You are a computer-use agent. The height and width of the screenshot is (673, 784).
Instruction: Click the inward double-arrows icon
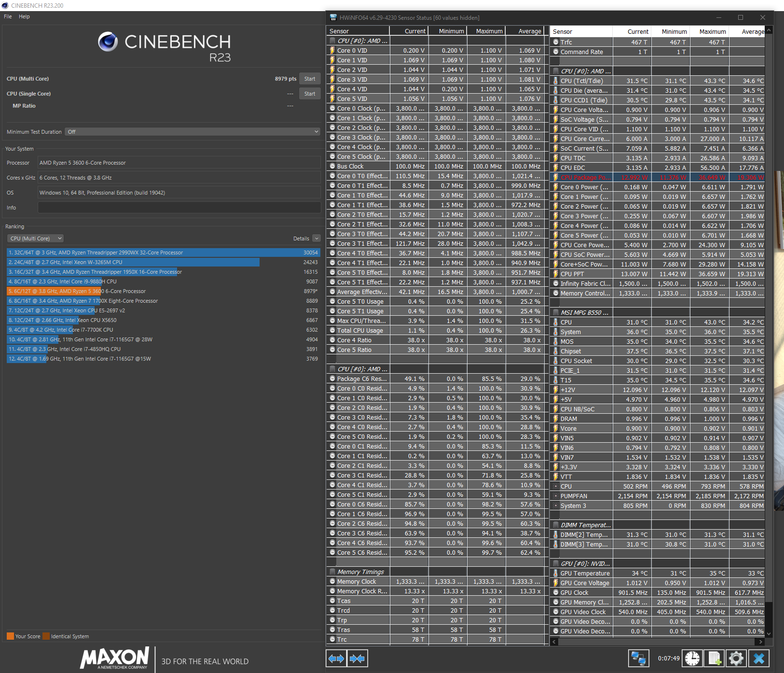click(x=357, y=658)
